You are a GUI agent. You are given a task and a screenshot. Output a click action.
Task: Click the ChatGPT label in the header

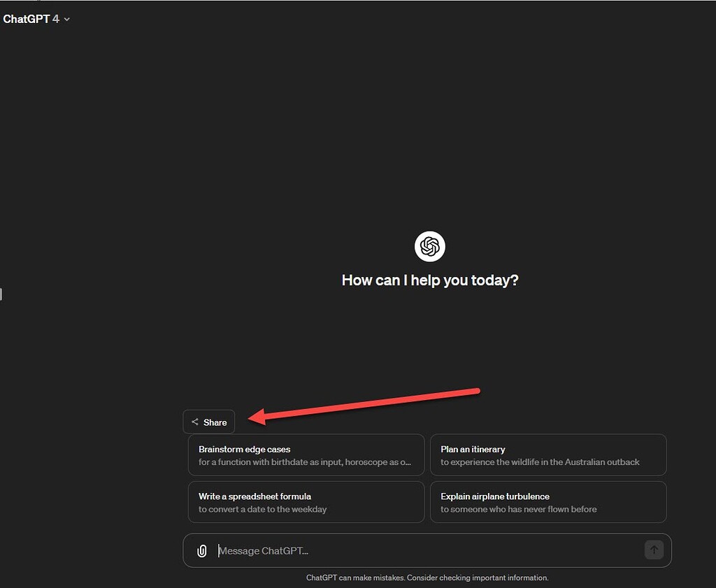26,20
